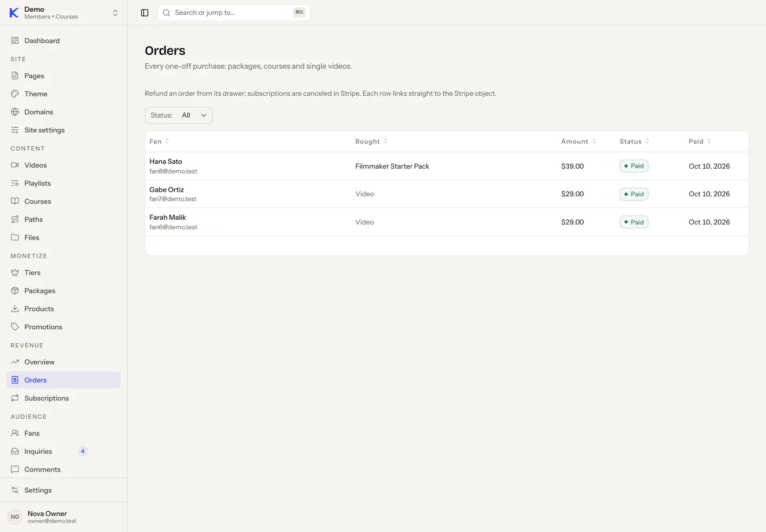Screen dimensions: 766x532
Task: Open the Status filter dropdown
Action: coord(179,115)
